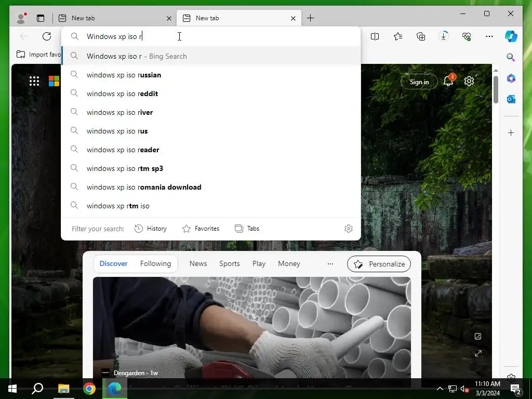
Task: Select the active second New tab
Action: (x=239, y=18)
